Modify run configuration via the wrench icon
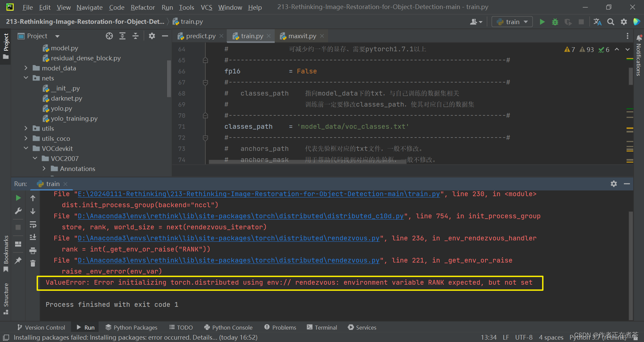This screenshot has height=342, width=644. click(18, 211)
